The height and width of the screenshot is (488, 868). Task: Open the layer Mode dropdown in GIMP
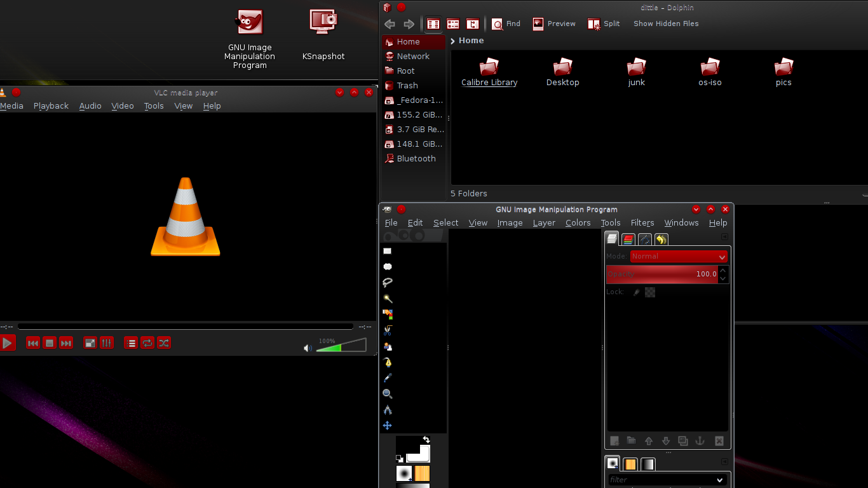(x=679, y=257)
